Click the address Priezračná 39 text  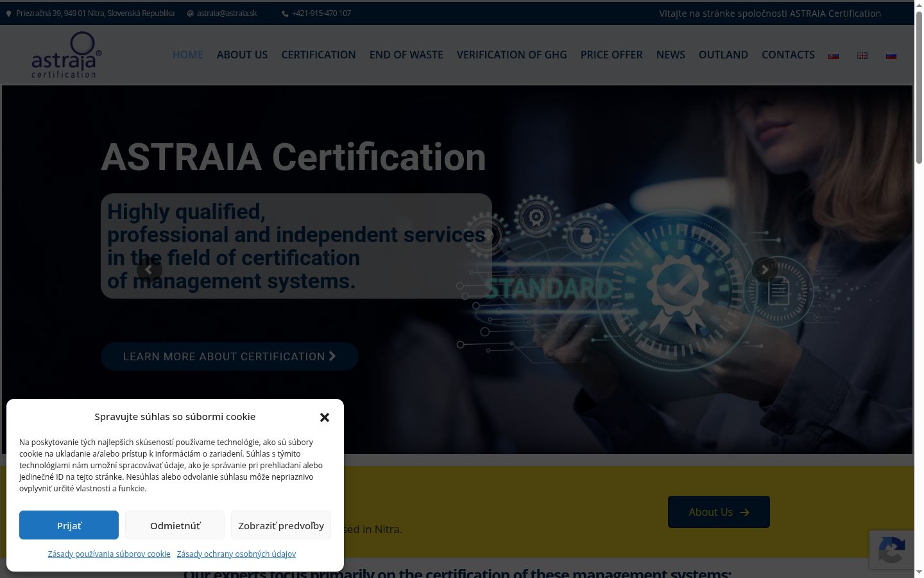(x=95, y=13)
